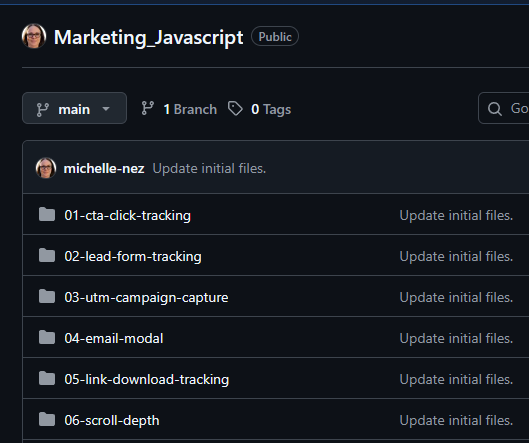This screenshot has width=529, height=443.
Task: Open the 01-cta-click-tracking folder
Action: [x=128, y=216]
